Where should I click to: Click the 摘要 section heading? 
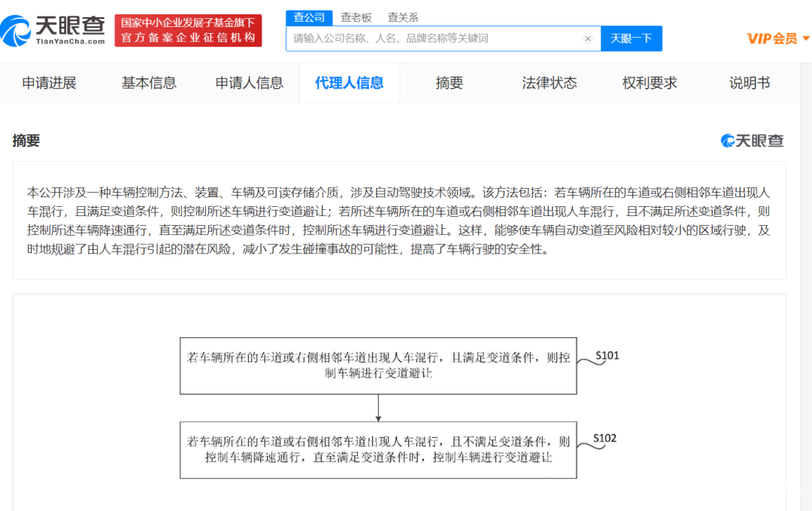tap(26, 141)
